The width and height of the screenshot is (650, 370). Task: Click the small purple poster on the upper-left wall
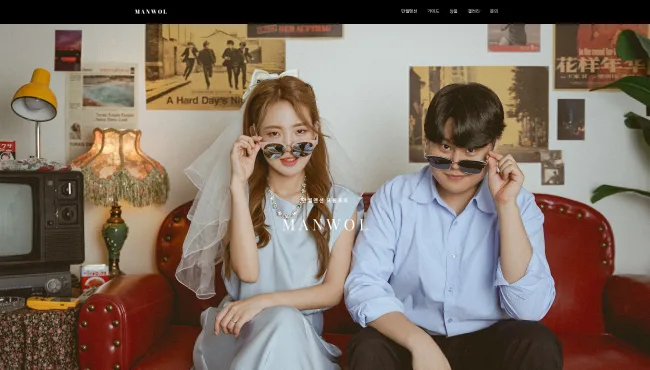(68, 51)
